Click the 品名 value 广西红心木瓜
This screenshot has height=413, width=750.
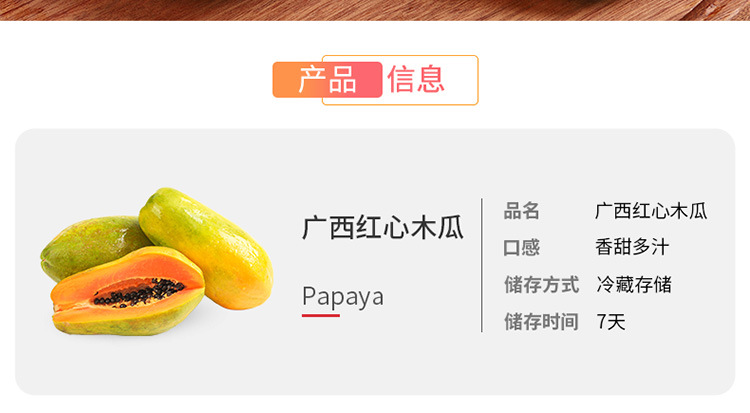(651, 211)
